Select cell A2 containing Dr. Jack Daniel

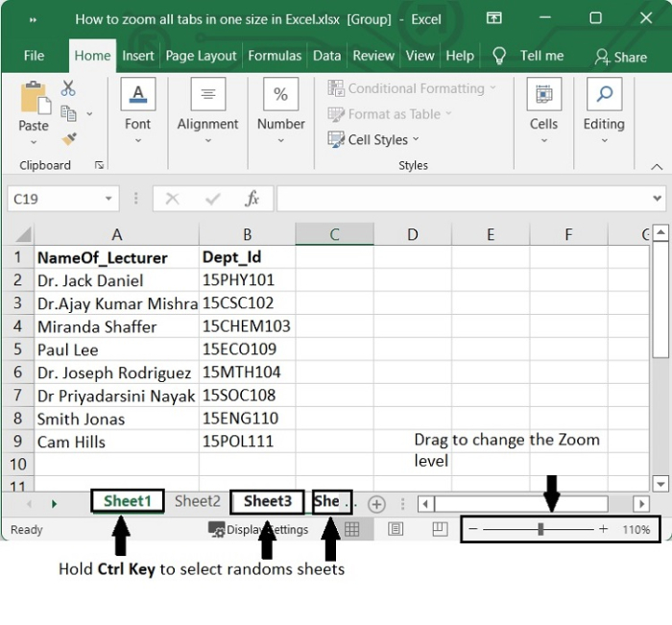(x=115, y=280)
